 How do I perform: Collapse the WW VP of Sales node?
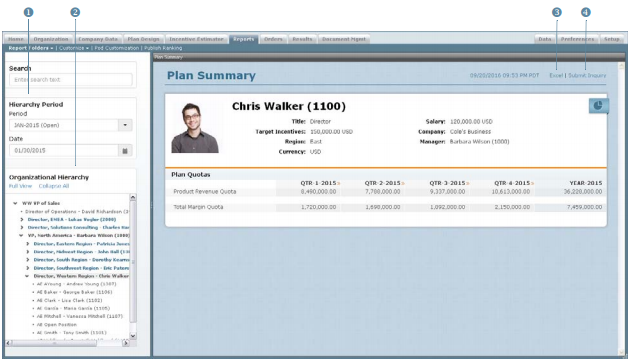[15, 203]
